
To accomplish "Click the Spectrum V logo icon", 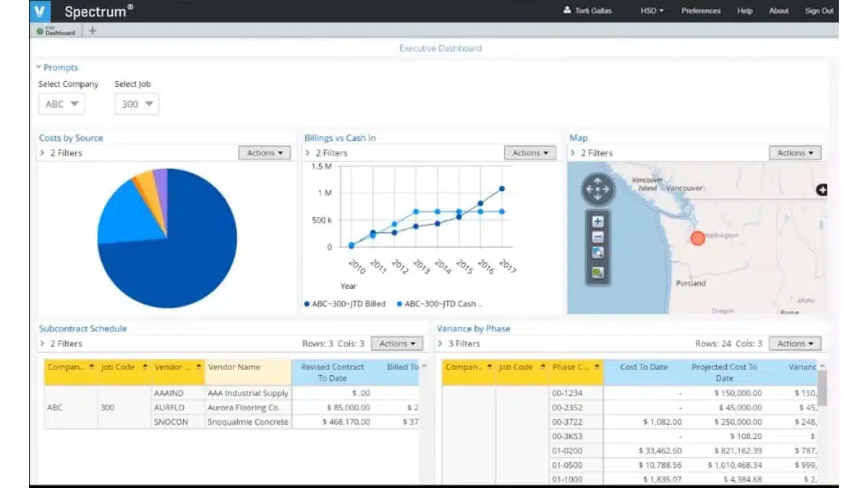I will (41, 11).
